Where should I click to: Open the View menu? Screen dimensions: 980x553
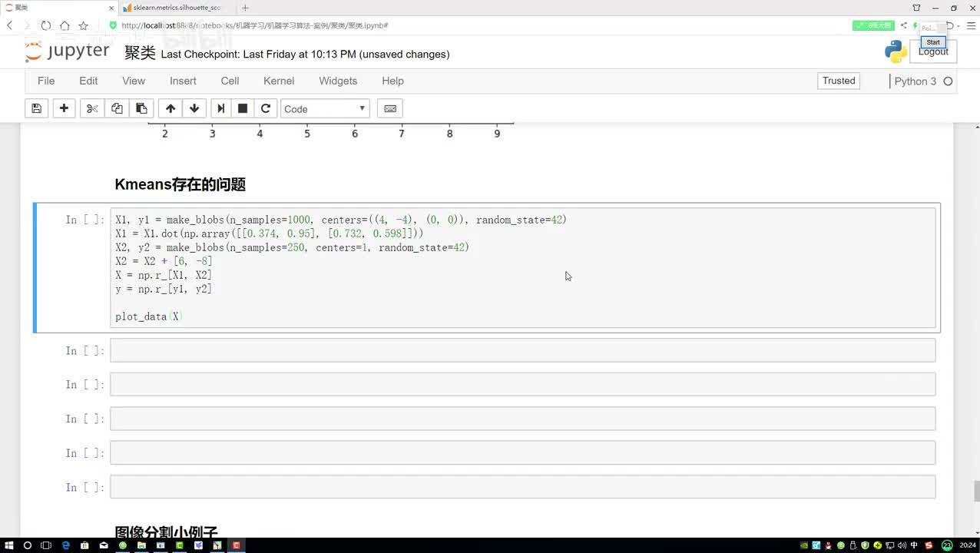click(x=134, y=81)
